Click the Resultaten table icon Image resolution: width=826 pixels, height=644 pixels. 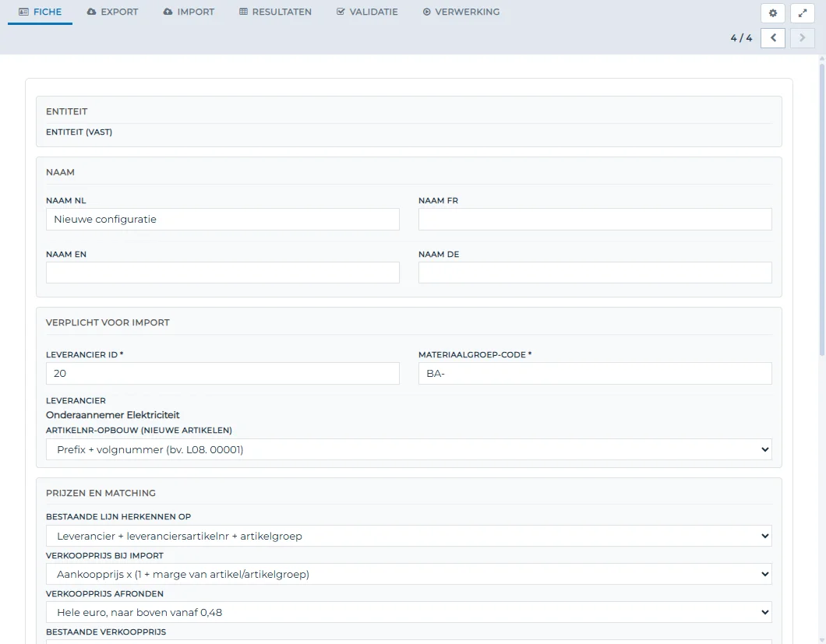coord(243,12)
